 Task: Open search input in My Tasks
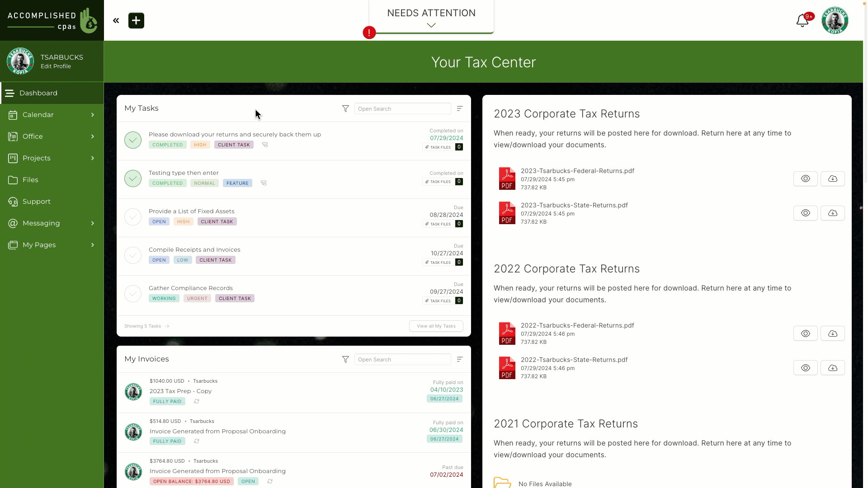click(402, 108)
